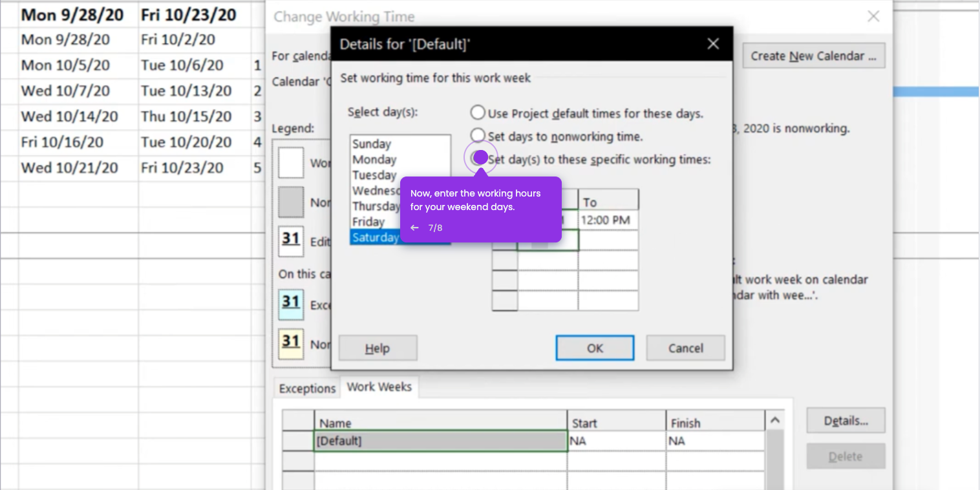Choose 'Set days to nonworking time' option
Screen dimensions: 980x490
[x=478, y=135]
